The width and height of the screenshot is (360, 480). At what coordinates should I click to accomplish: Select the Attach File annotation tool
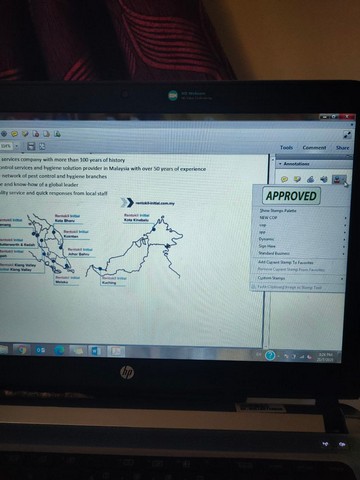point(311,179)
